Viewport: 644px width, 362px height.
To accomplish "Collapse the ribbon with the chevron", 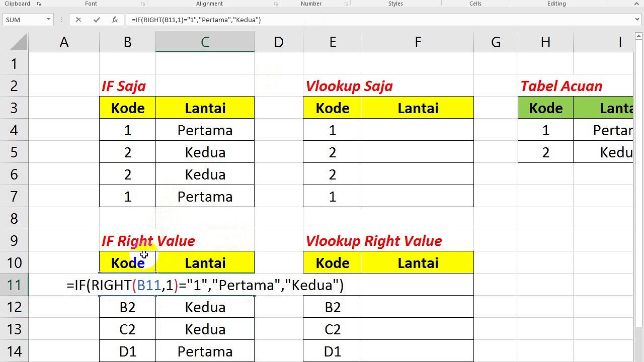I will tap(637, 4).
